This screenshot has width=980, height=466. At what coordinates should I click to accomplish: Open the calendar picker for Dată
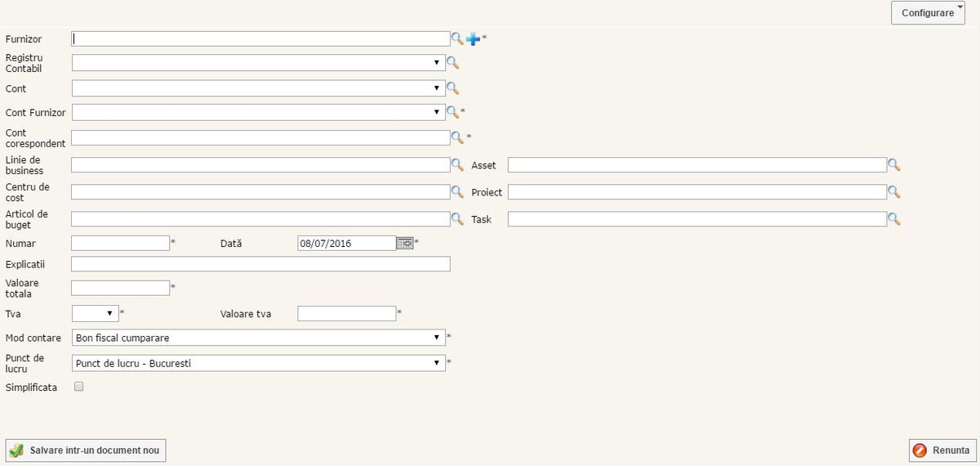point(405,243)
